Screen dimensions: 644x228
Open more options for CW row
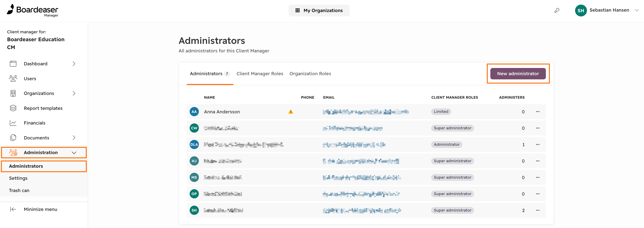point(538,128)
